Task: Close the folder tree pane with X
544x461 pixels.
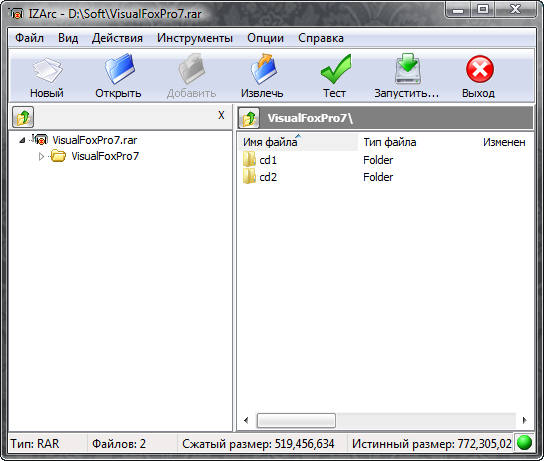Action: coord(221,115)
